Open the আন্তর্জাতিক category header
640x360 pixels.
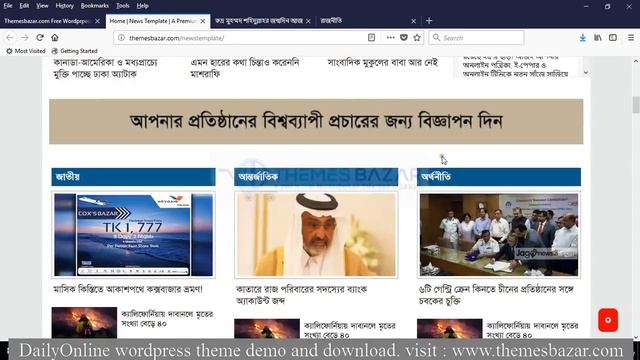(x=316, y=177)
